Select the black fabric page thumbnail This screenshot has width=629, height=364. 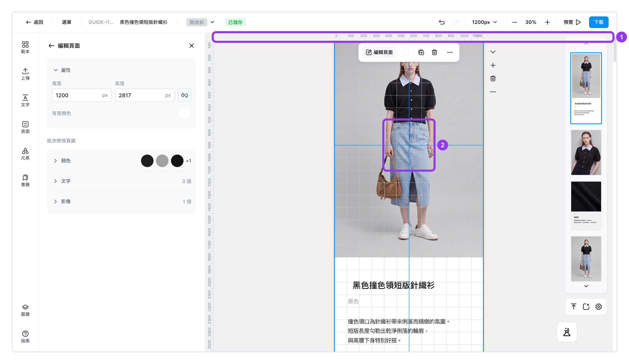coord(586,206)
